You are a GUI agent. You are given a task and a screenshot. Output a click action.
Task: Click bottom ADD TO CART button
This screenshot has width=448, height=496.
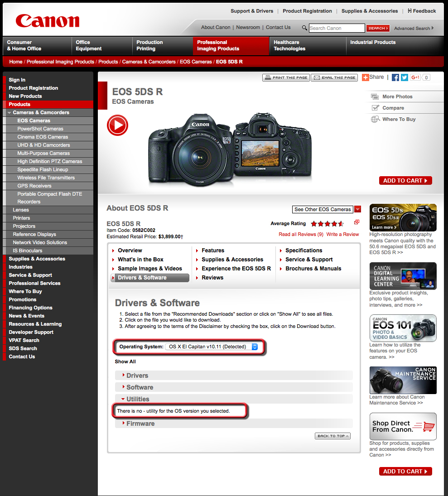(x=405, y=472)
